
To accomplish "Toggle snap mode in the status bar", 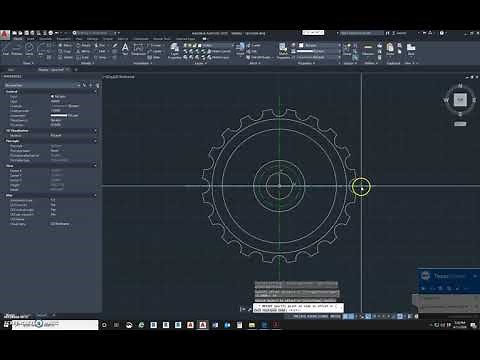I will coord(351,316).
